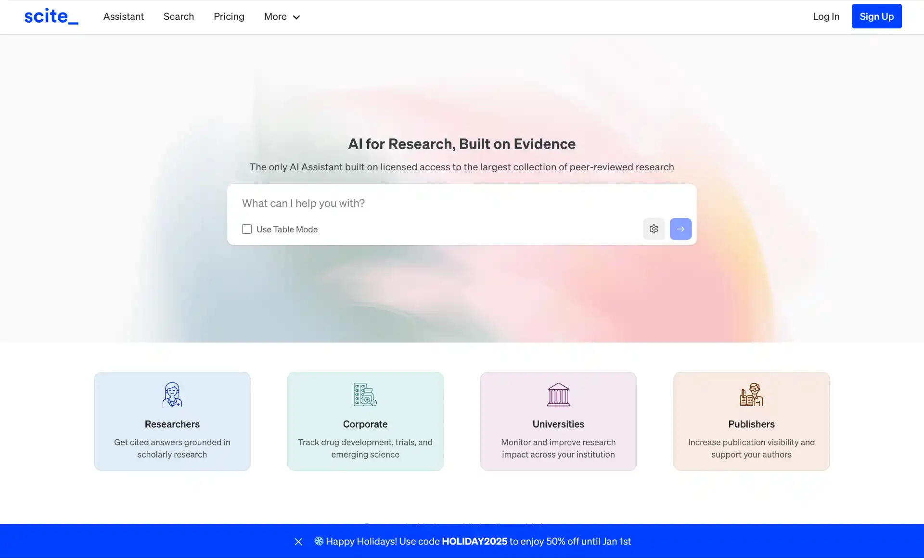The image size is (924, 560).
Task: Open the Researchers card
Action: click(x=172, y=421)
